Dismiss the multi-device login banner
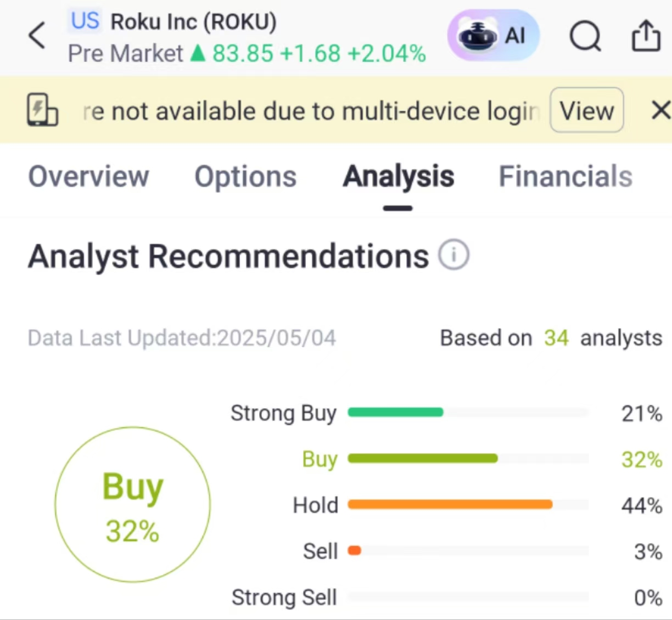 (x=660, y=110)
